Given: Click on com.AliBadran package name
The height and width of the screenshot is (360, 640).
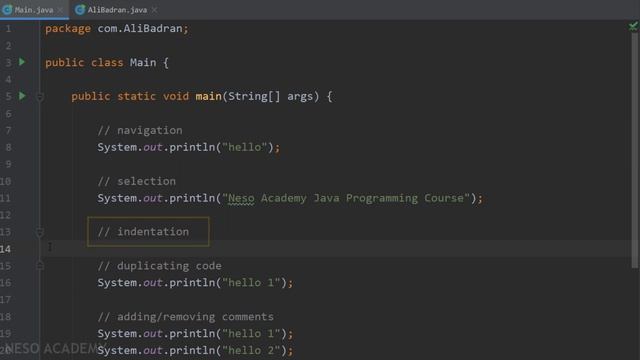Looking at the screenshot, I should [140, 29].
